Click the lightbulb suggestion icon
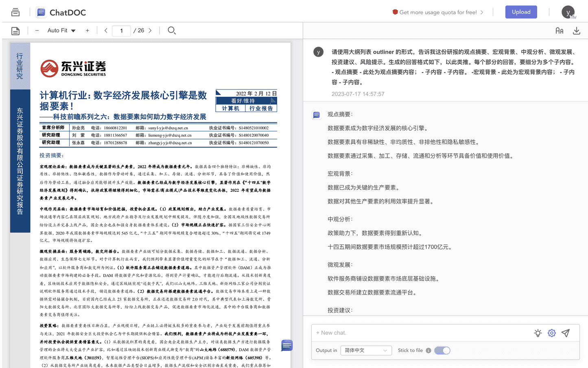Viewport: 588px width, 368px height. [538, 333]
